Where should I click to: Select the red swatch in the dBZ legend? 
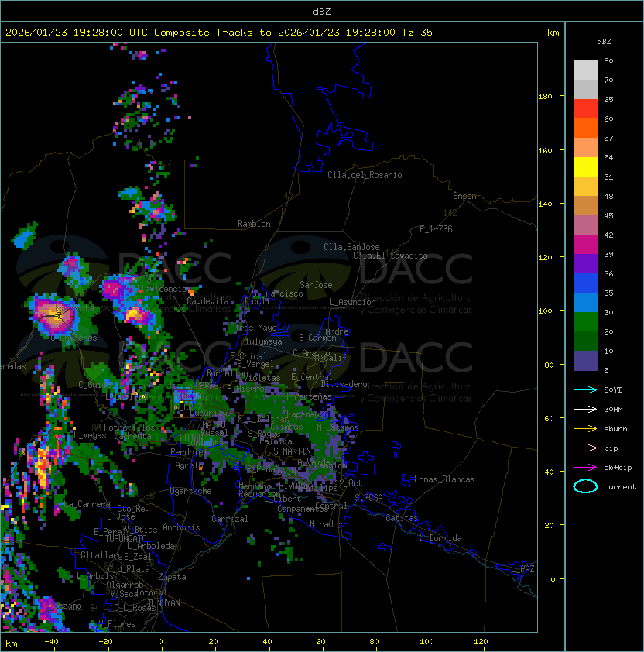click(x=585, y=109)
